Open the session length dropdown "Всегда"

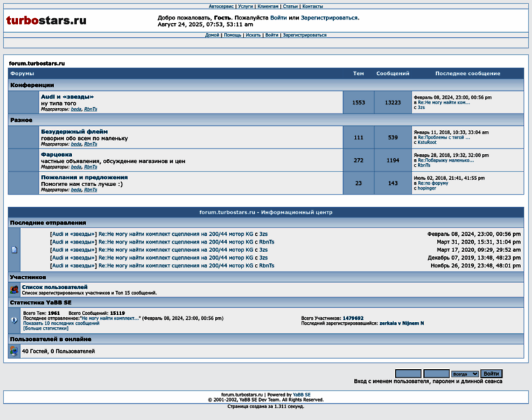(x=465, y=374)
